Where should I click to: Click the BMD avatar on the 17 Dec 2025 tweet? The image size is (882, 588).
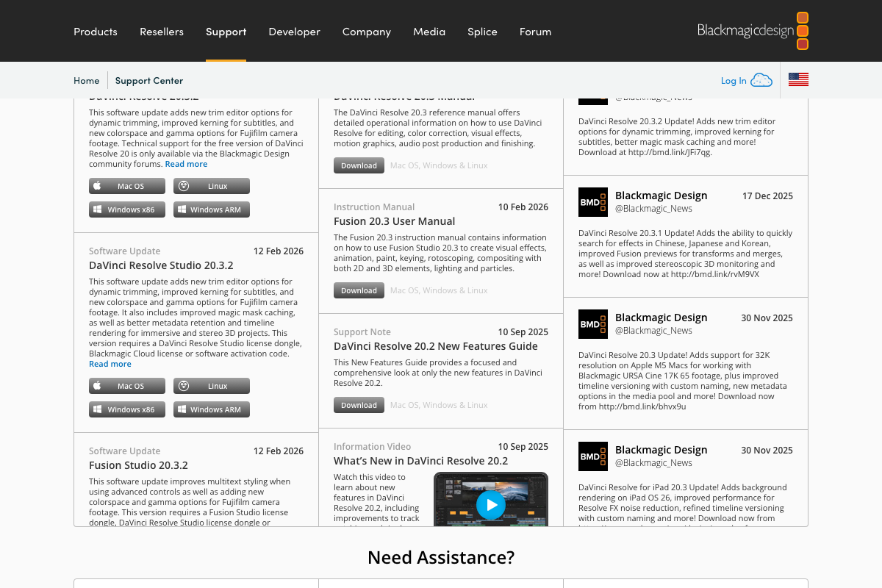tap(592, 202)
